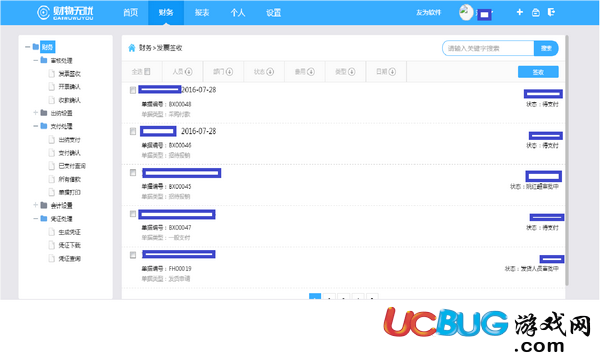Click the 财务 root folder icon

(x=36, y=47)
